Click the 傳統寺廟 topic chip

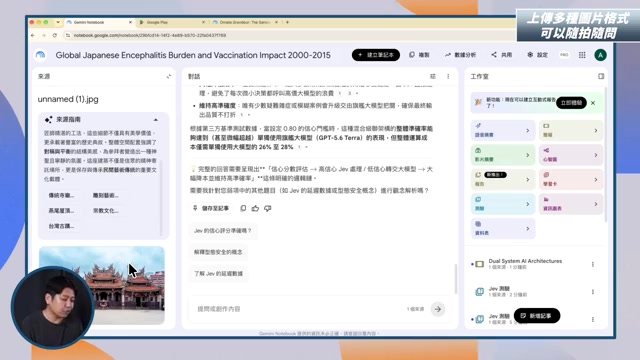[61, 196]
